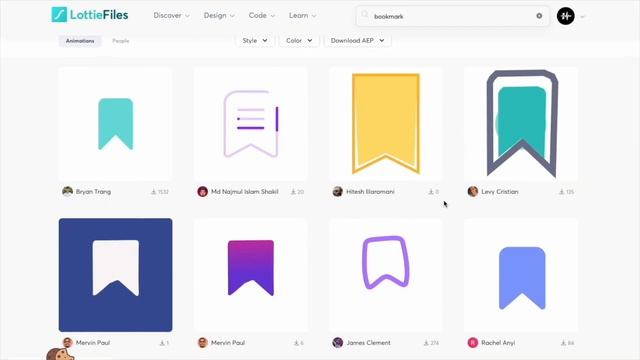Click avatar of Mervin Paul under gradient bookmark
This screenshot has height=360, width=640.
[x=202, y=342]
